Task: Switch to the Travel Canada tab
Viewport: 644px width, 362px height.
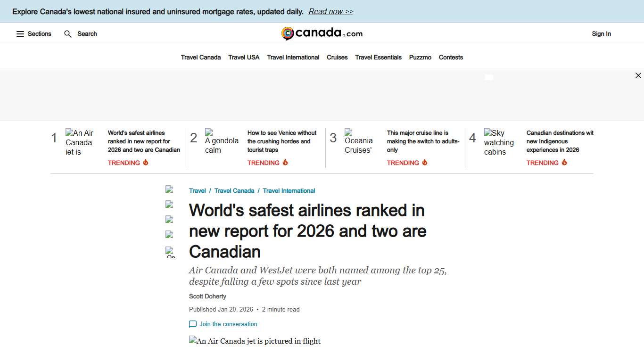Action: tap(201, 57)
